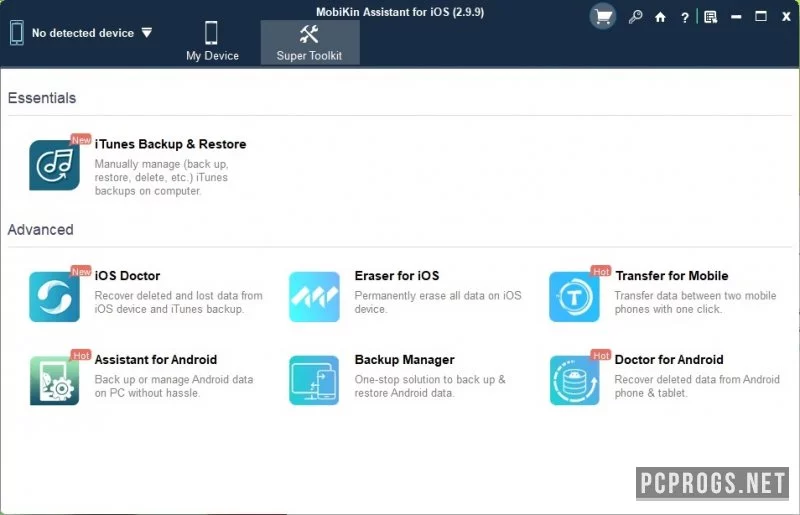
Task: Click 'Back up or manage Android data' description
Action: pyautogui.click(x=174, y=386)
